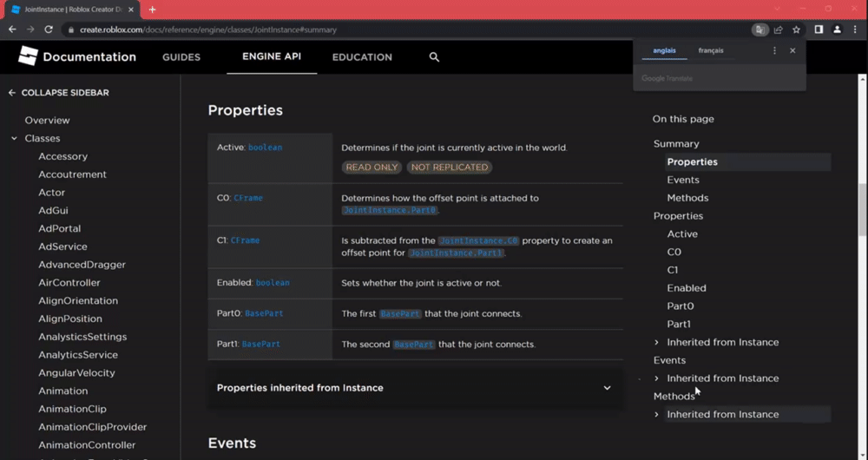Screen dimensions: 868x460
Task: Click the CFrame type link for C1
Action: tap(246, 240)
